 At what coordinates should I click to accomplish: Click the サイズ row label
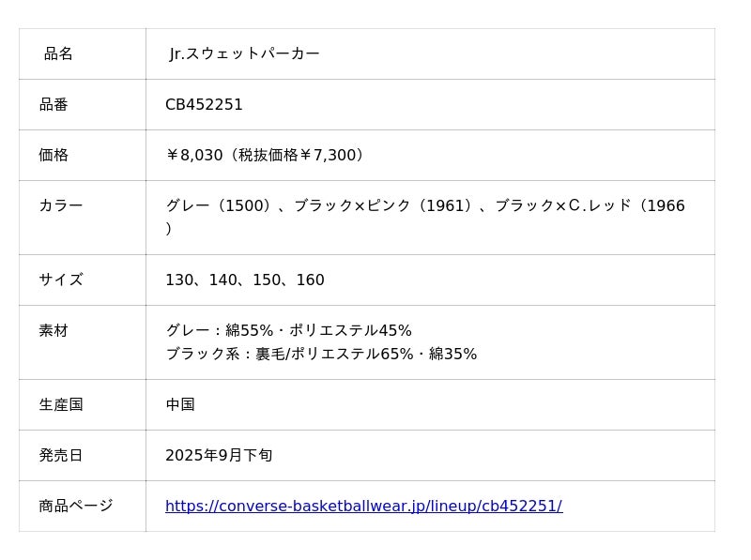pos(61,280)
